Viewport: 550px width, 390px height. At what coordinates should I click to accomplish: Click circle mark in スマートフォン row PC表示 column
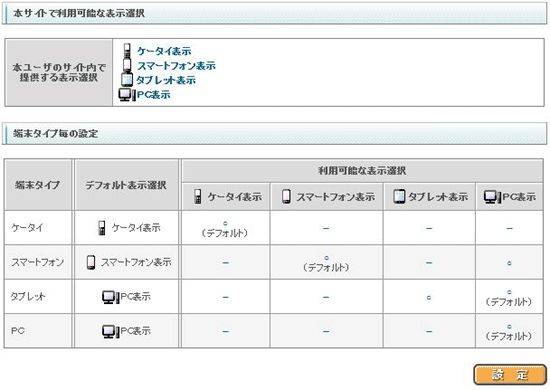(509, 263)
